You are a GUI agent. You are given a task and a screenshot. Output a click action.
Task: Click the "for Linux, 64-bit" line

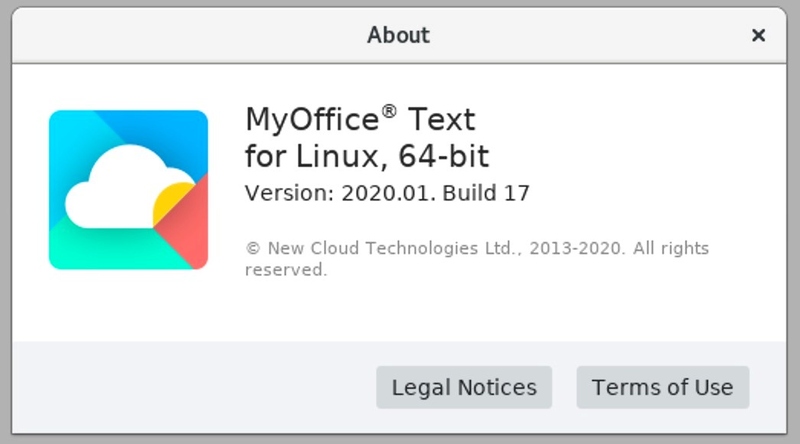367,157
